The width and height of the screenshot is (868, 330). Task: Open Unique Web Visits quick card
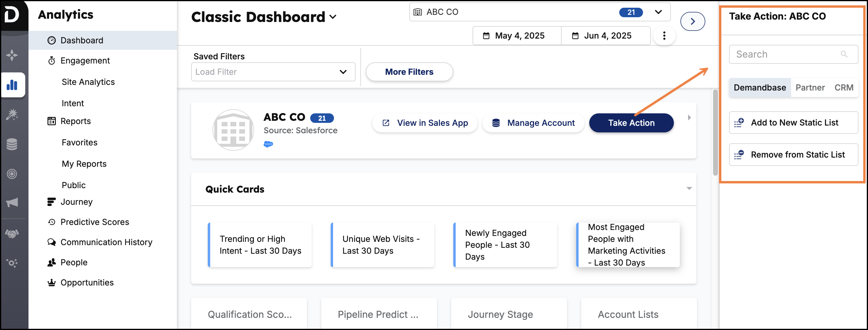pos(382,245)
